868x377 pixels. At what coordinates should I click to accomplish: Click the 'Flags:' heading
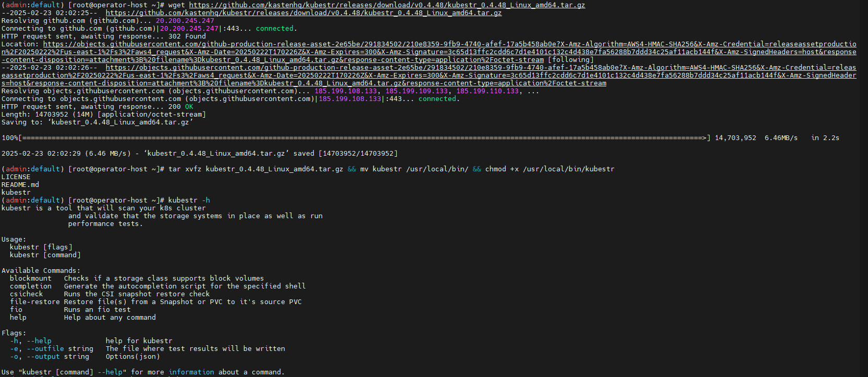14,333
